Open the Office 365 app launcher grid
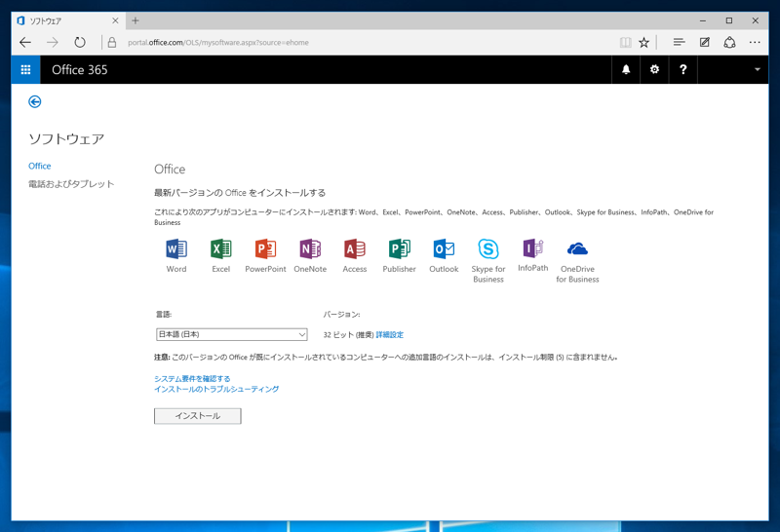This screenshot has height=532, width=780. pyautogui.click(x=25, y=69)
